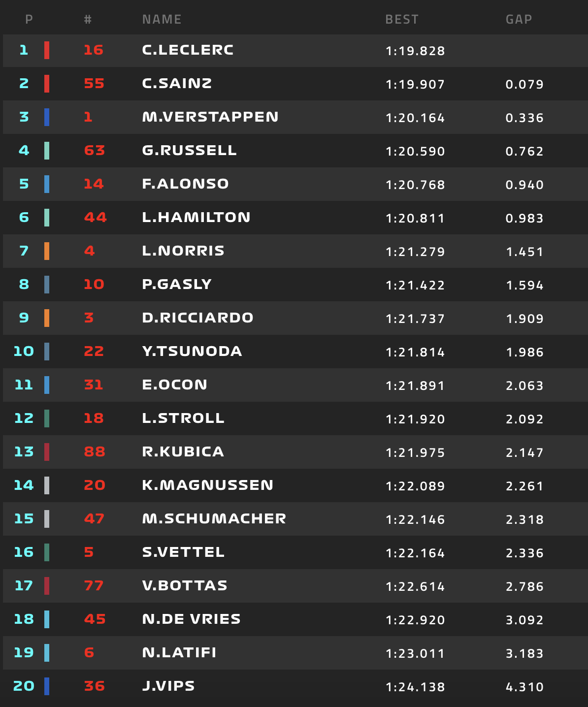Sort by the BEST column header

pyautogui.click(x=402, y=19)
